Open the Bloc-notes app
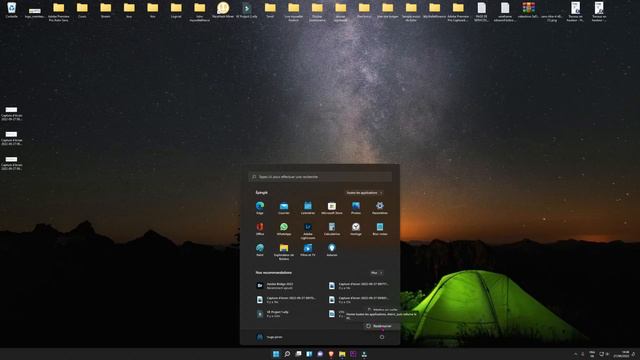Image resolution: width=640 pixels, height=360 pixels. 380,229
